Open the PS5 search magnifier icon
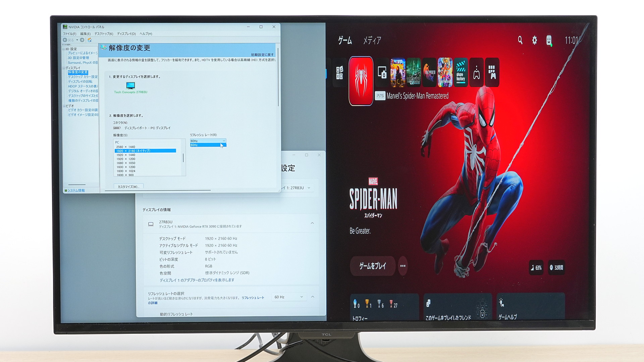Screen dimensions: 644x362 pos(520,41)
